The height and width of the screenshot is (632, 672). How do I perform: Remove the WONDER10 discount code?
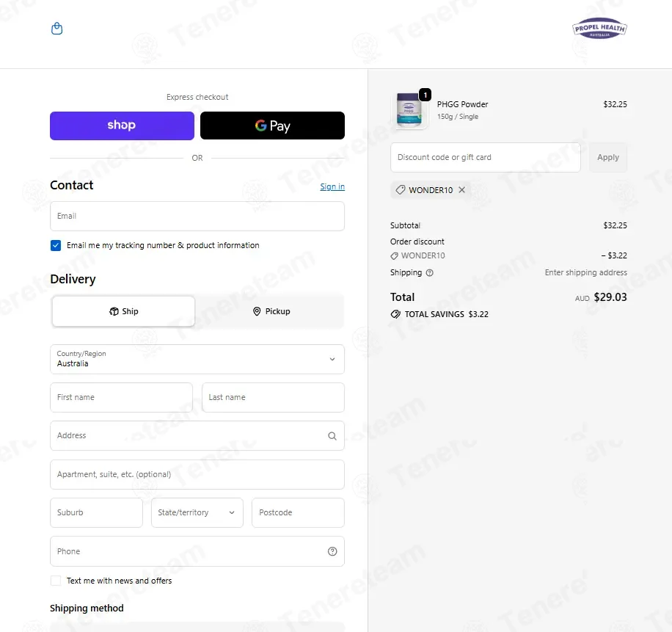coord(461,190)
